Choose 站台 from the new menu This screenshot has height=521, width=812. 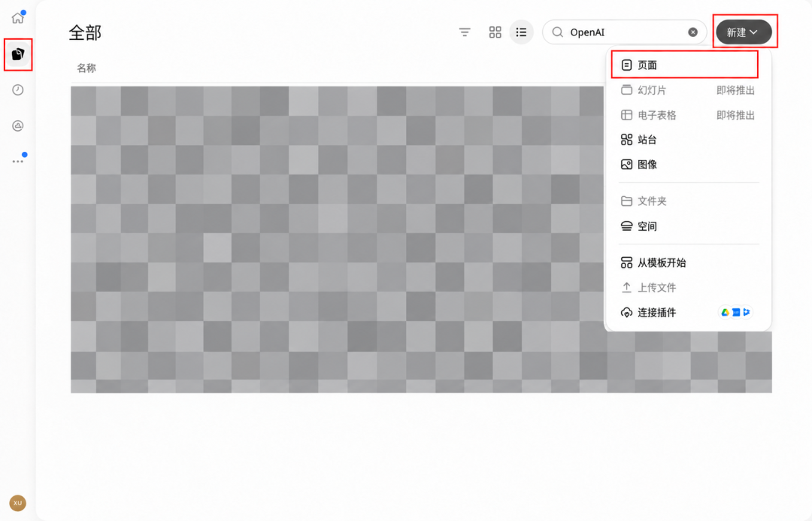click(688, 139)
